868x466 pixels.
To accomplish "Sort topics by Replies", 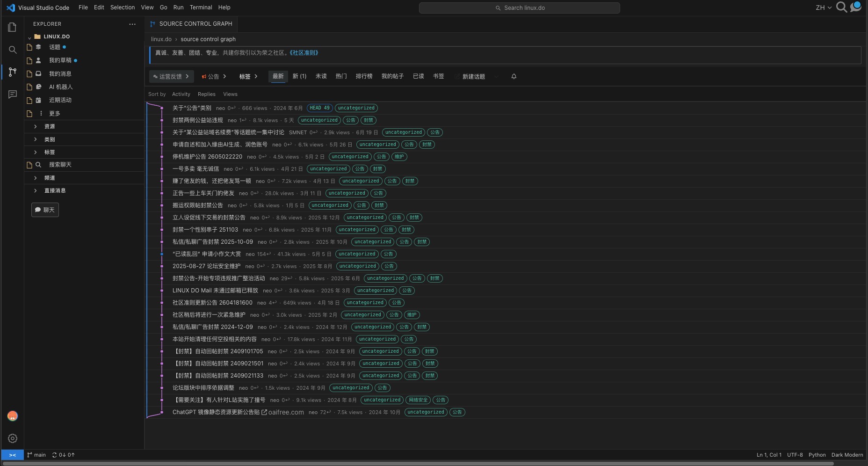I will [x=207, y=94].
